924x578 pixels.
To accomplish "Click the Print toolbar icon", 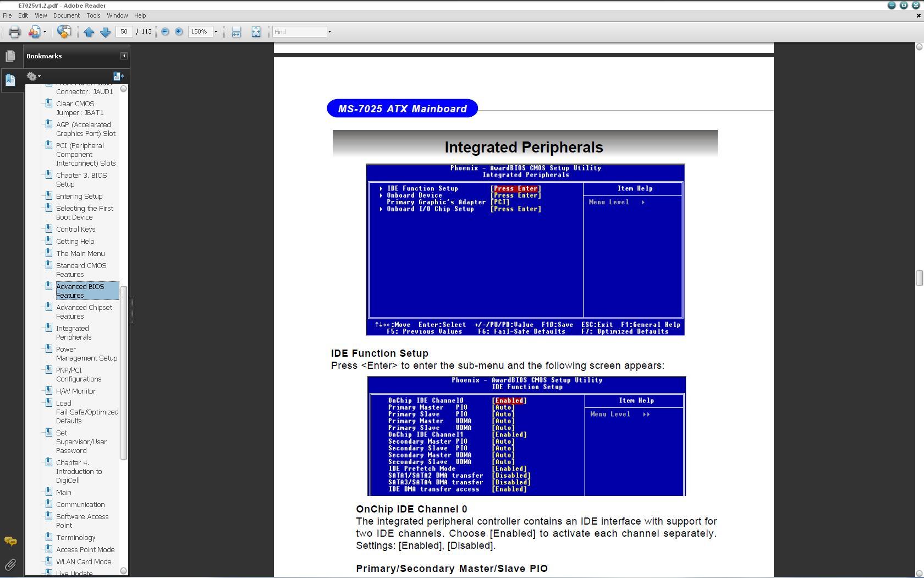I will [14, 32].
